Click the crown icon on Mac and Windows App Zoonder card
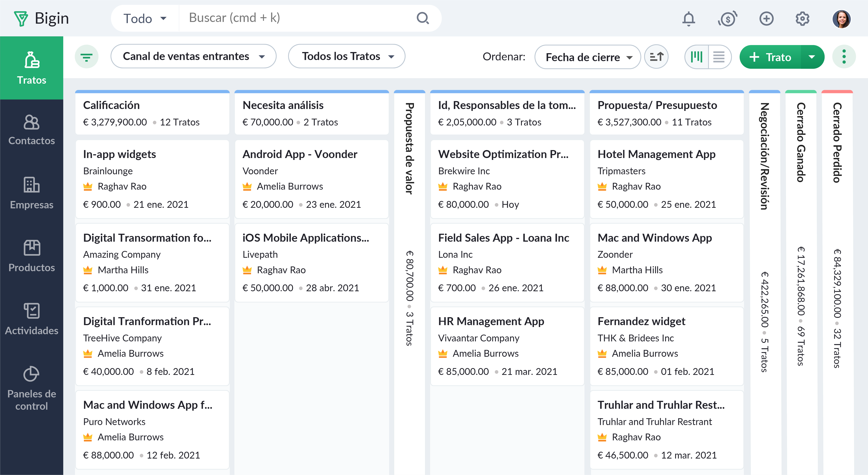The width and height of the screenshot is (868, 475). coord(602,270)
